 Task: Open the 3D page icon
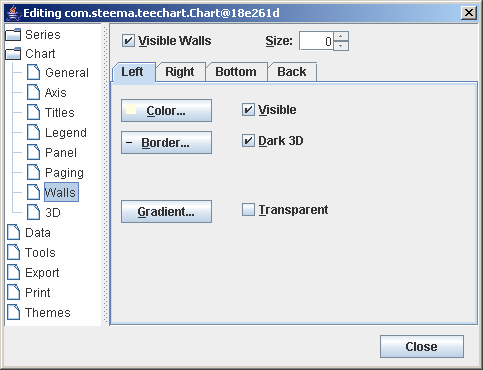coord(33,212)
